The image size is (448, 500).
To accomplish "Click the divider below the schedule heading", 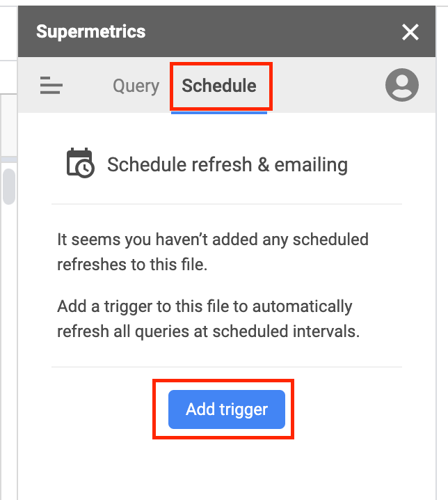I will (227, 204).
